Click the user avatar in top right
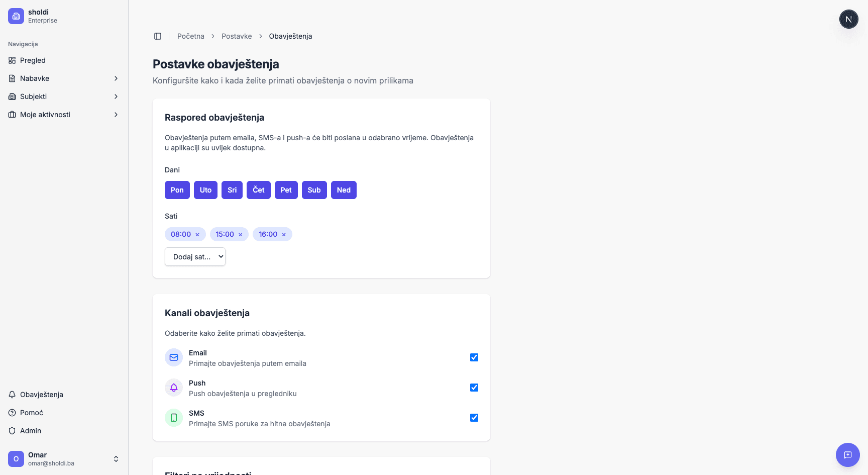This screenshot has width=868, height=475. coord(848,19)
